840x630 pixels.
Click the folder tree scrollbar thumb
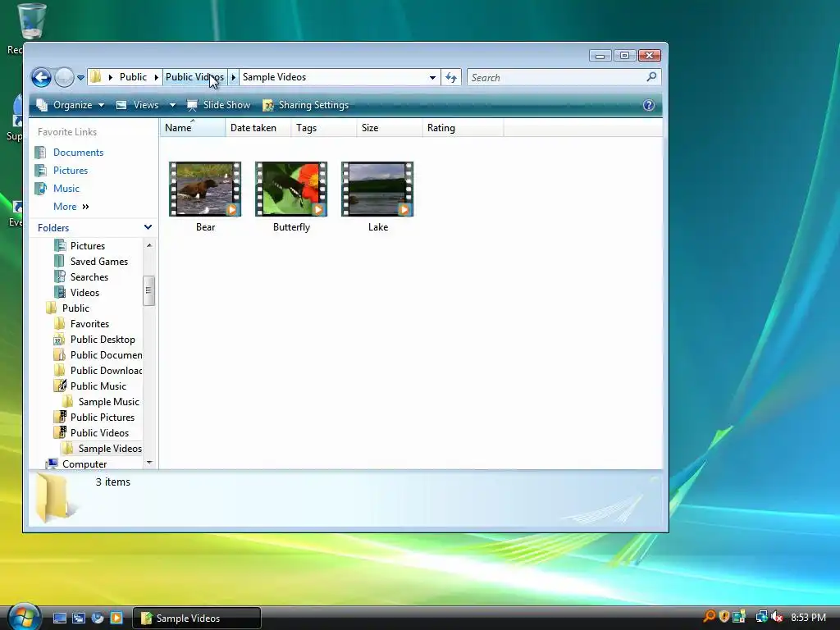click(149, 290)
